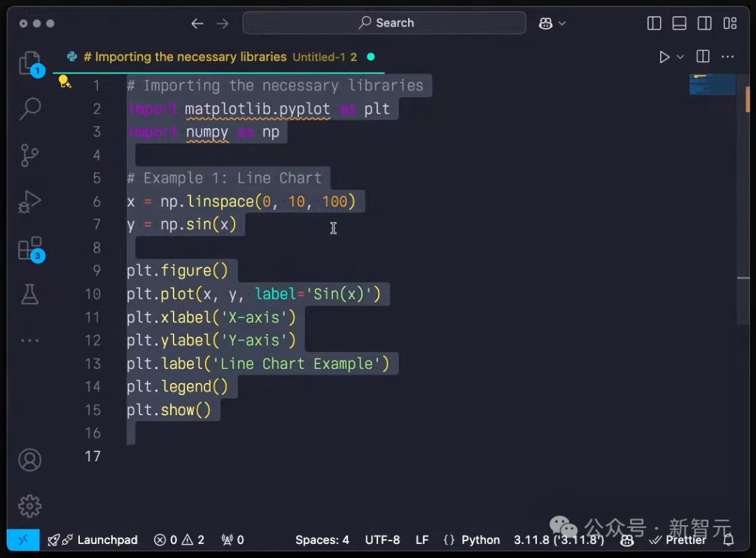The height and width of the screenshot is (558, 756).
Task: Toggle the bottom panel layout button
Action: [x=680, y=23]
